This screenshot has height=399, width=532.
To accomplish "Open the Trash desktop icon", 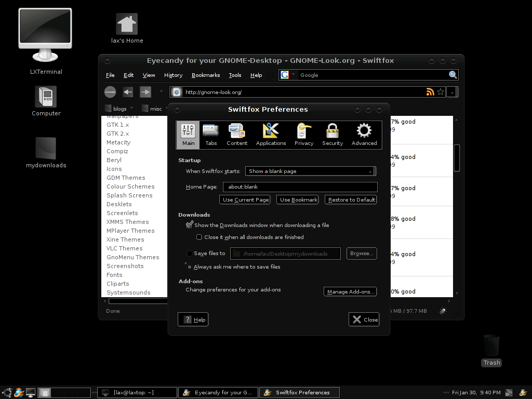I will pos(491,351).
